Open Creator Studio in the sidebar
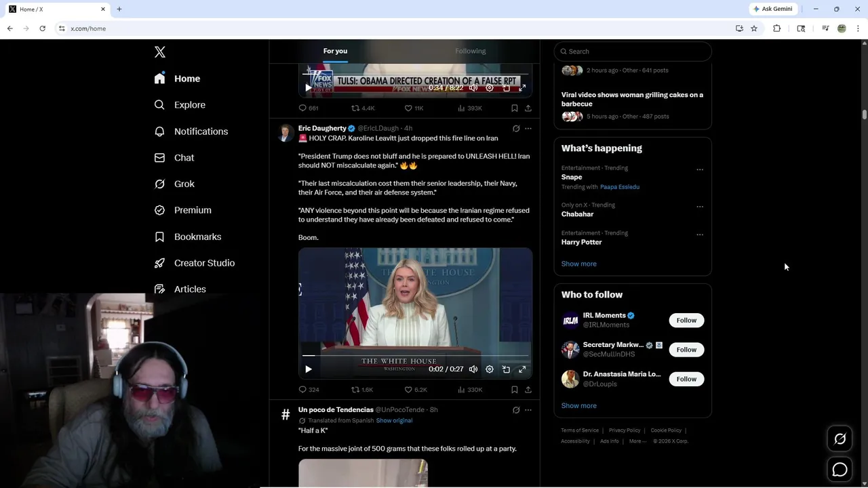The height and width of the screenshot is (488, 868). 194,263
